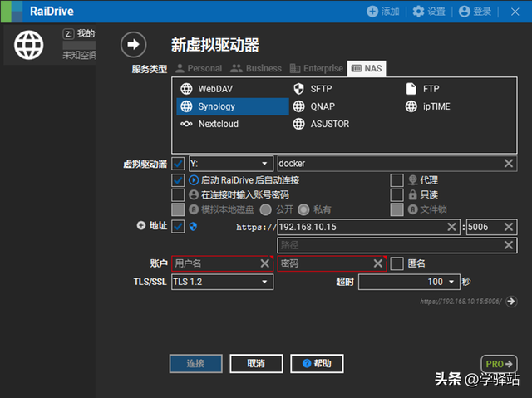Switch to NAS service tab
Screen dimensions: 532x398
pos(367,68)
